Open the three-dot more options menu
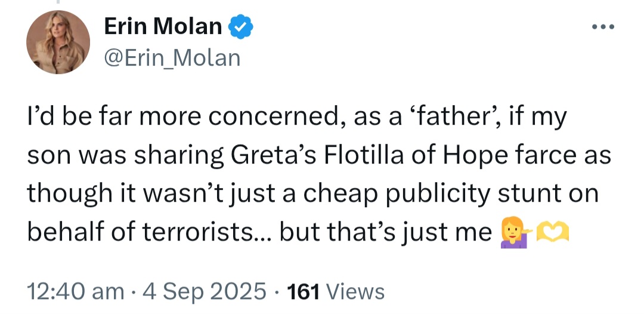The height and width of the screenshot is (314, 644). tap(602, 27)
